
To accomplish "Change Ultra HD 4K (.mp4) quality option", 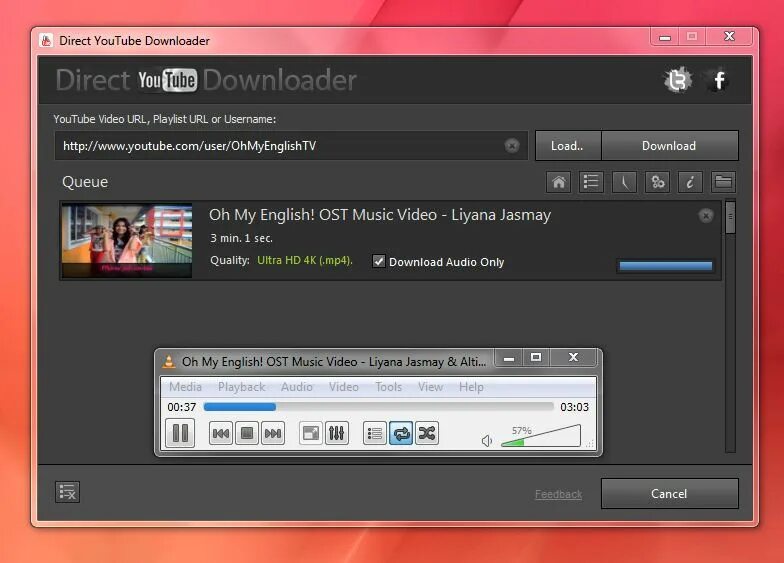I will (x=305, y=260).
